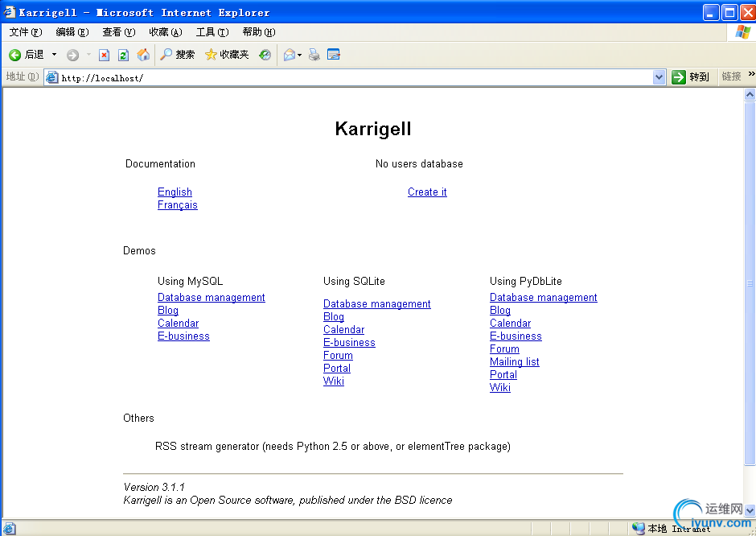This screenshot has height=536, width=756.
Task: Open the Forum link under SQLite
Action: tap(338, 356)
